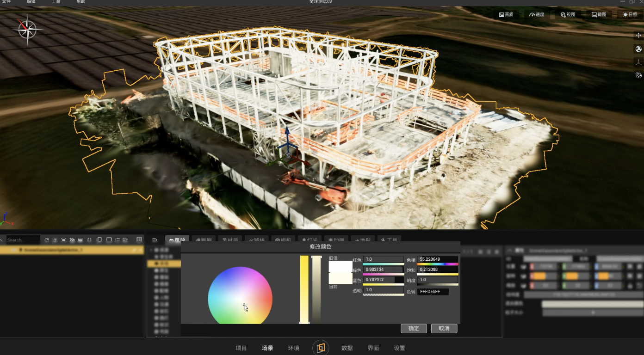The width and height of the screenshot is (644, 355).
Task: Open the 日照 sunlight settings
Action: [x=630, y=14]
